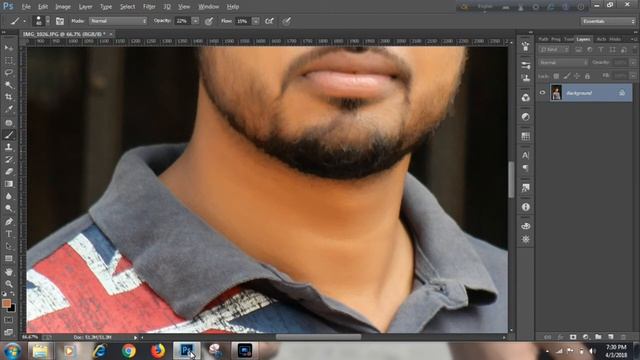Open Google Chrome from the taskbar
Screen dimensions: 640x360
click(x=129, y=351)
